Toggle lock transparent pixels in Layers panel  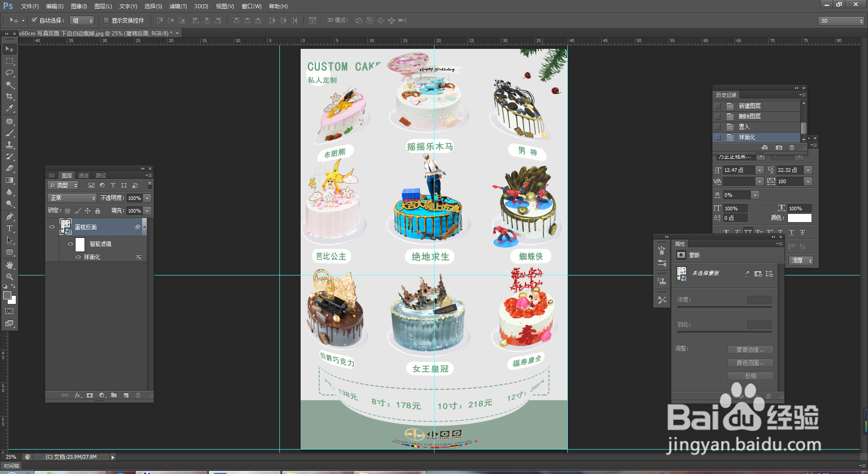[67, 211]
